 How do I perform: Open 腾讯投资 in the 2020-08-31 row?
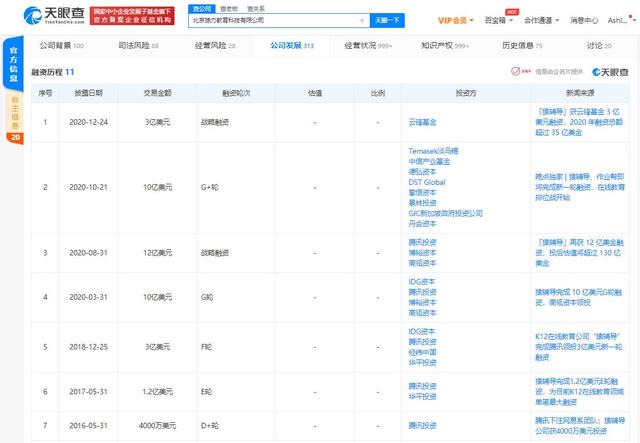422,242
